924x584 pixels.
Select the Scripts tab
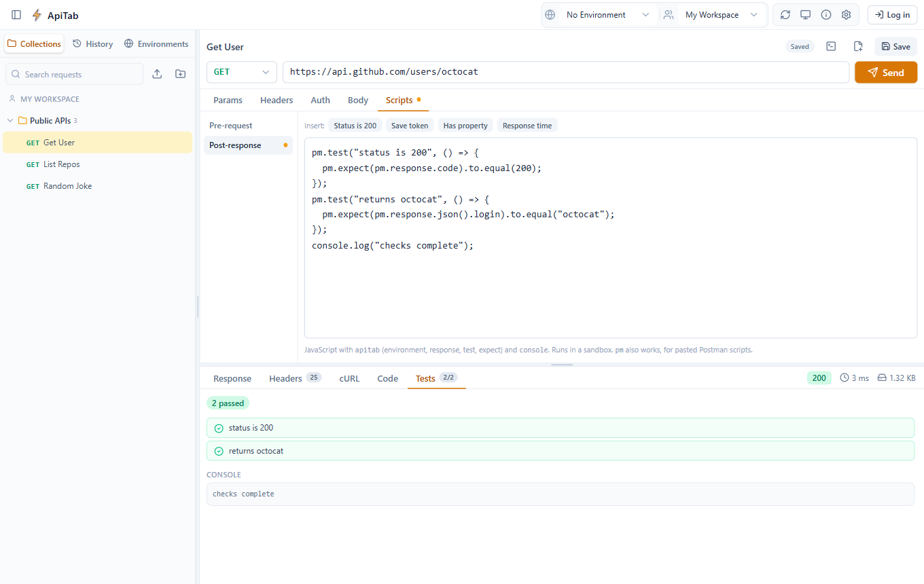(x=403, y=100)
